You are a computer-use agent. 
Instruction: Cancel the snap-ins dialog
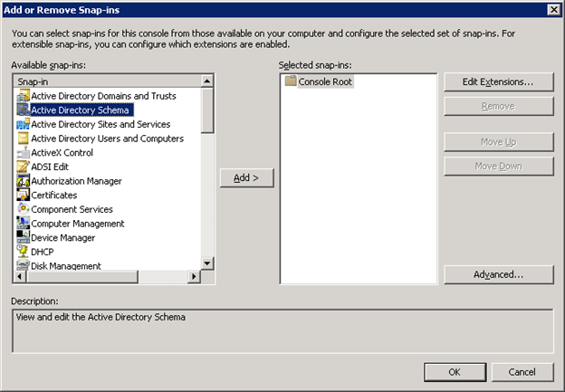[522, 372]
